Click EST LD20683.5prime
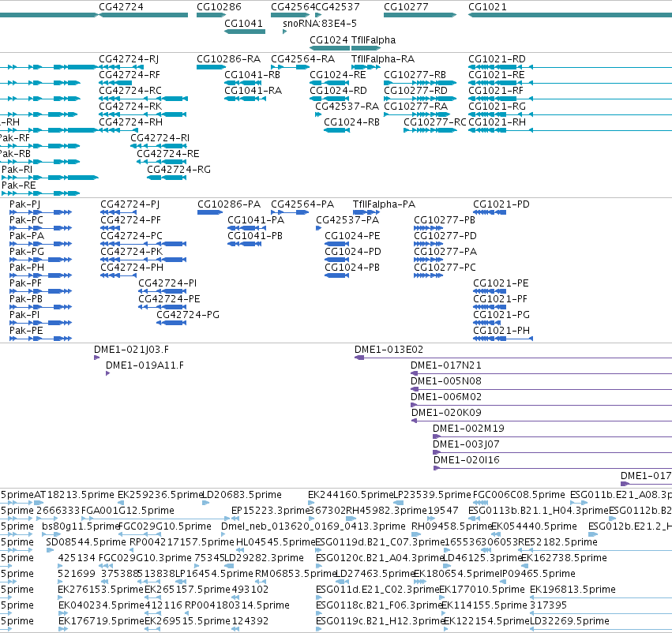This screenshot has width=672, height=633. [242, 495]
